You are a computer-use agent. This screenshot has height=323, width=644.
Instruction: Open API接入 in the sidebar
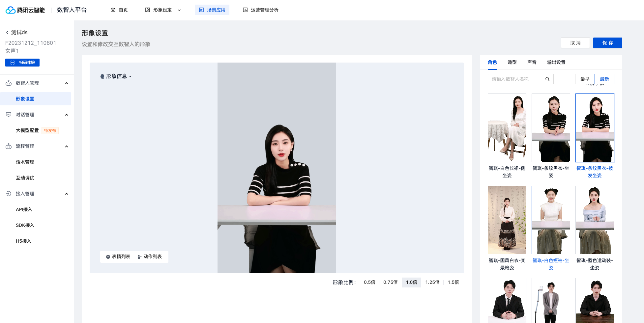[24, 209]
